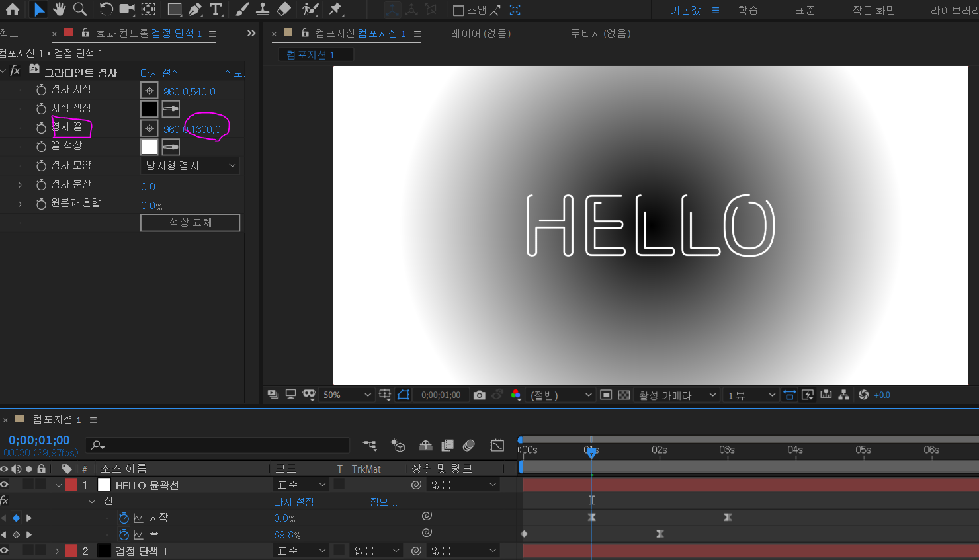Take a snapshot with the camera icon
The width and height of the screenshot is (979, 560).
coord(480,395)
